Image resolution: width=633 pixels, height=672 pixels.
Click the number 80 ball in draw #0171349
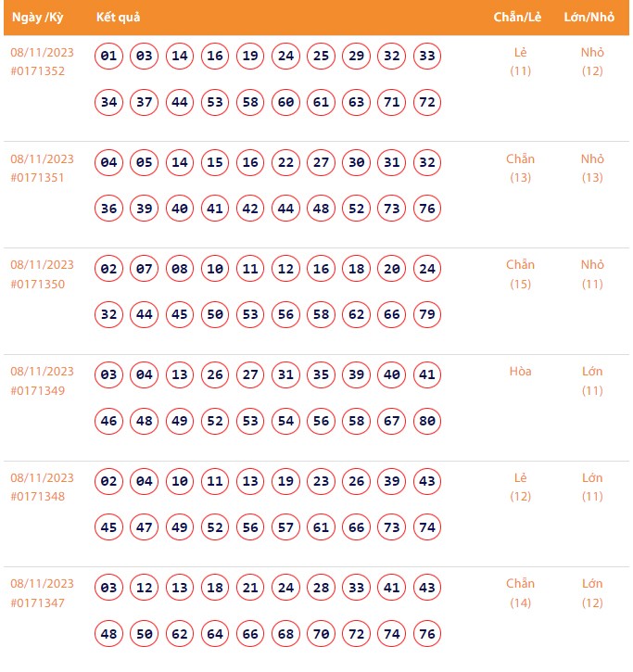(x=426, y=421)
